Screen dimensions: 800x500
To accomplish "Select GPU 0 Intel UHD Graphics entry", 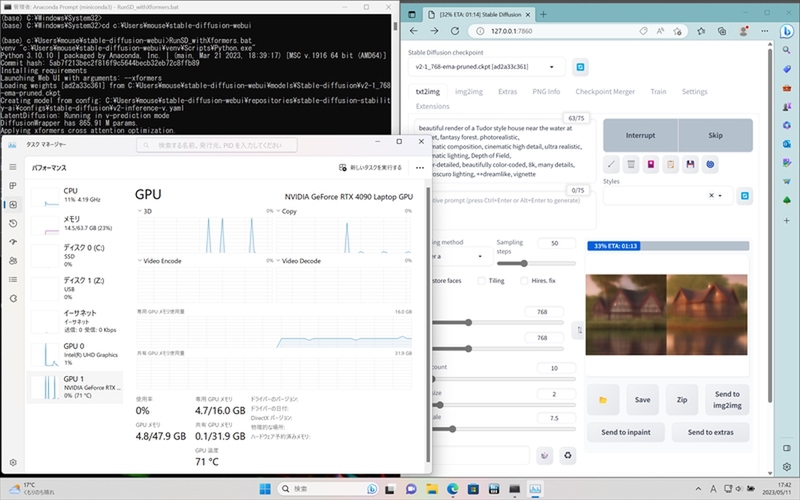I will 75,354.
